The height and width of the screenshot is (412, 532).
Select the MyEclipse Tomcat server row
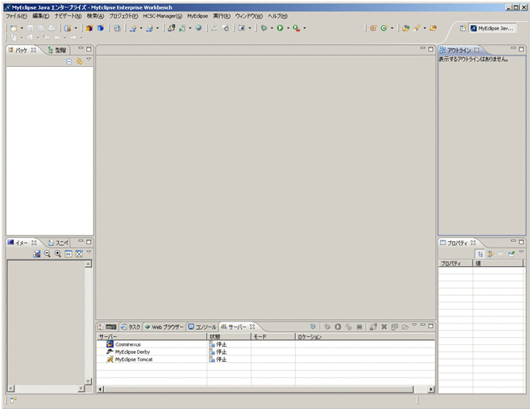point(133,360)
